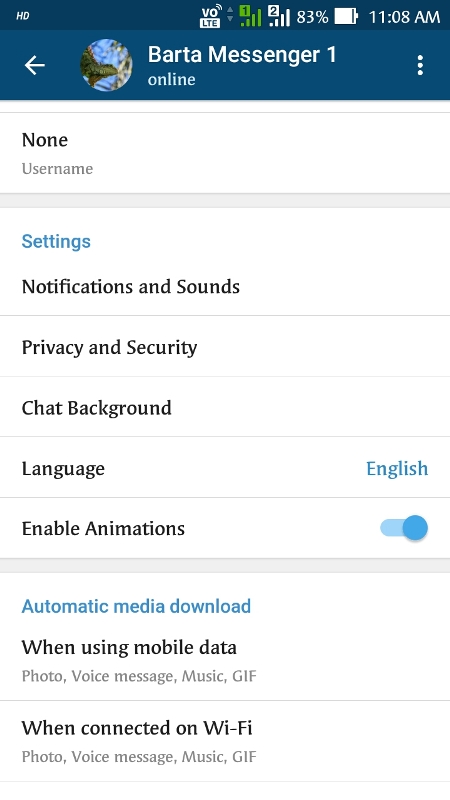Viewport: 450px width, 800px height.
Task: Open the three-dot overflow menu
Action: click(420, 65)
